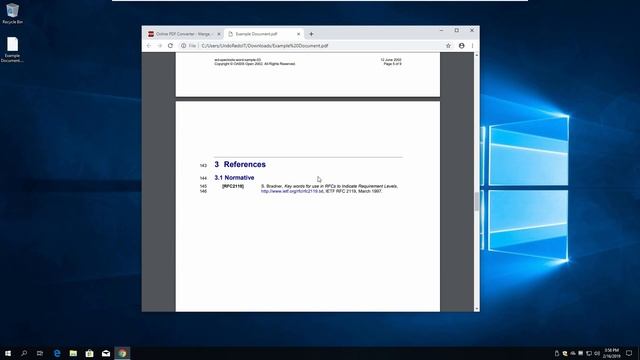Open the volume control in the tray

click(597, 353)
